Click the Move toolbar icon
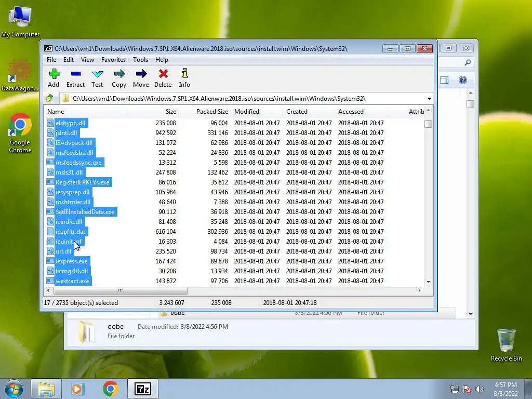 coord(141,74)
